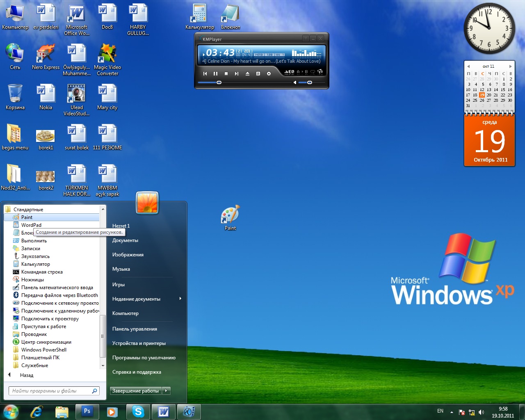Click the Photoshop taskbar button

coord(87,411)
